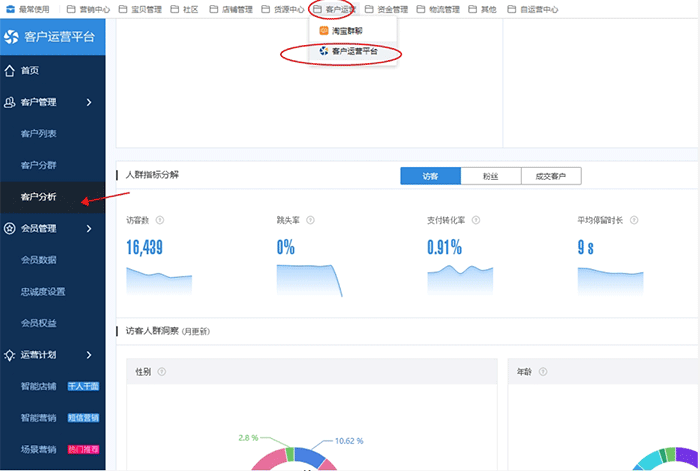Click the blue segment of gender donut chart
Screen dimensions: 700x471
[310, 455]
